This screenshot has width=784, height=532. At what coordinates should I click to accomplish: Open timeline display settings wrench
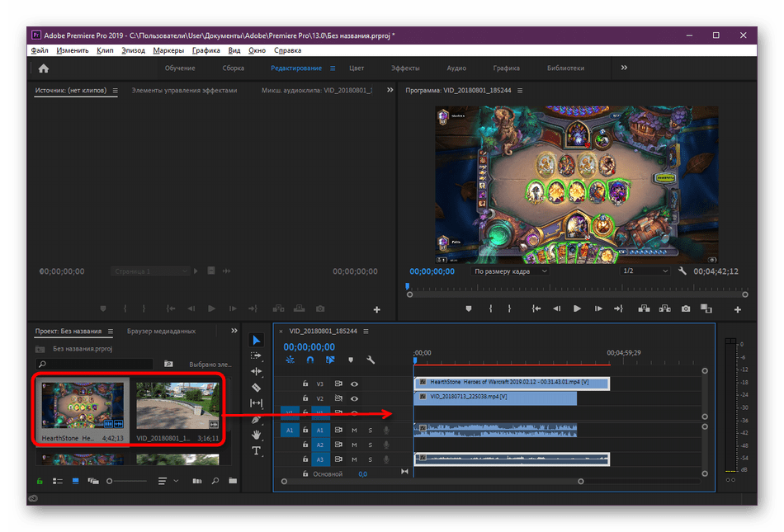371,360
